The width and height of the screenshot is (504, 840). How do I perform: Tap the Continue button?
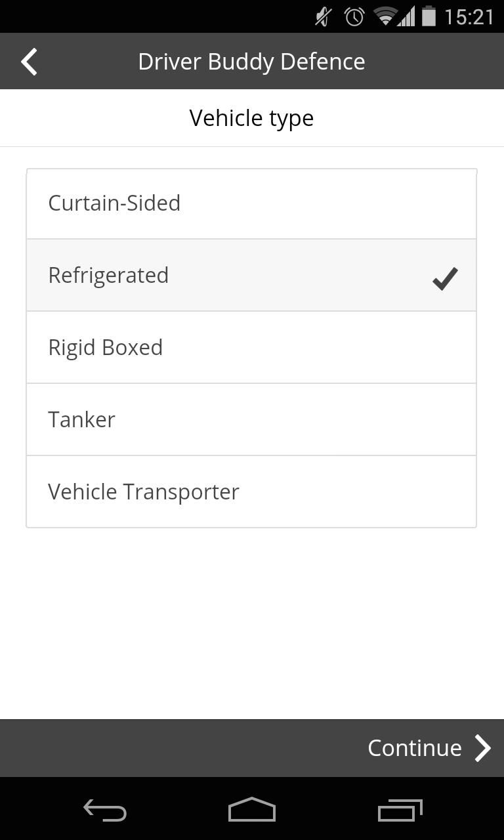tap(415, 748)
